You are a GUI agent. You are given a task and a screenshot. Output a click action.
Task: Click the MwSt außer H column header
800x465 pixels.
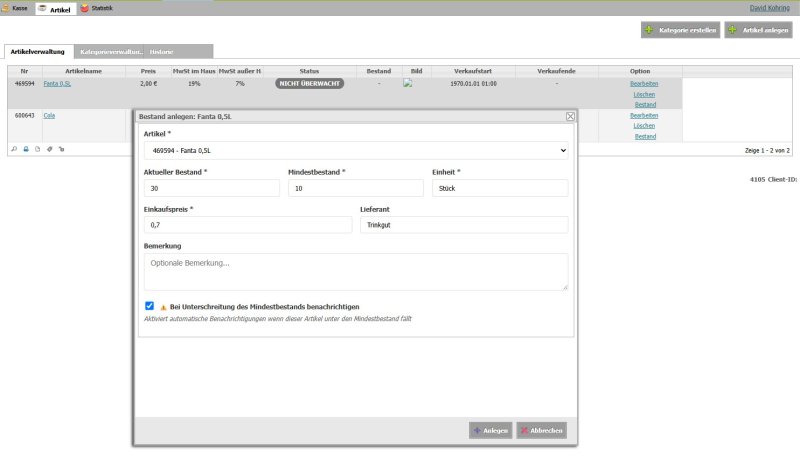[240, 71]
